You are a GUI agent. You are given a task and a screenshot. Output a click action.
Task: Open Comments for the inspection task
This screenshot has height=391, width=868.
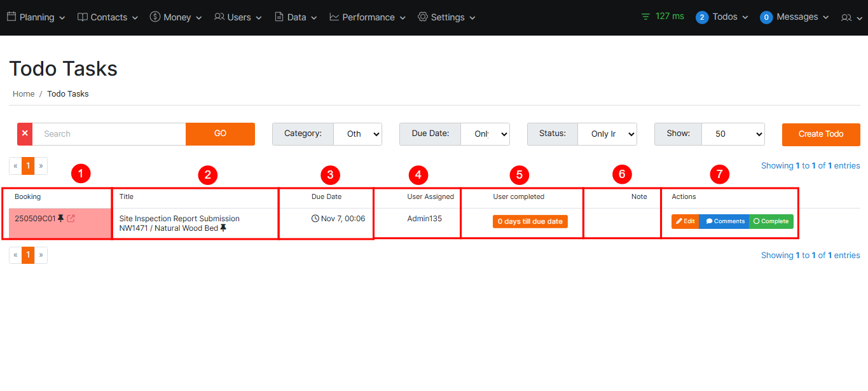click(x=725, y=221)
